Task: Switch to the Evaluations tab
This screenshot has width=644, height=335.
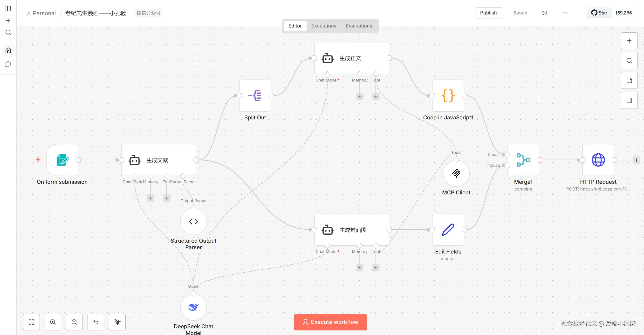Action: point(359,26)
